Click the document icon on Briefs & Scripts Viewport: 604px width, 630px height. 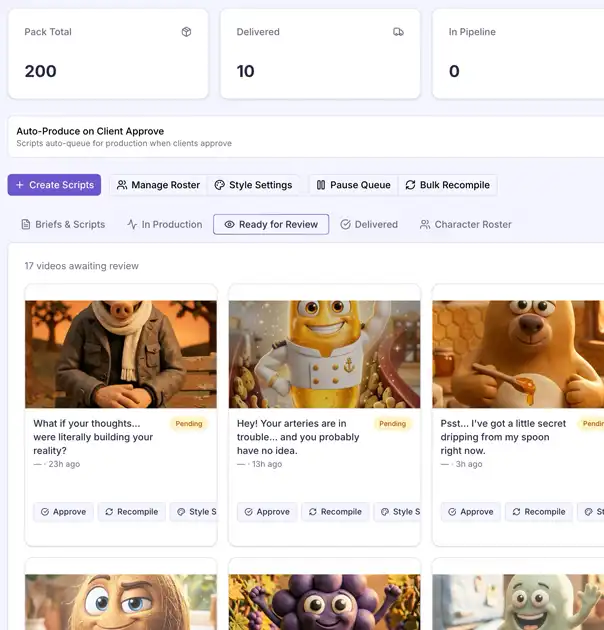coord(26,224)
